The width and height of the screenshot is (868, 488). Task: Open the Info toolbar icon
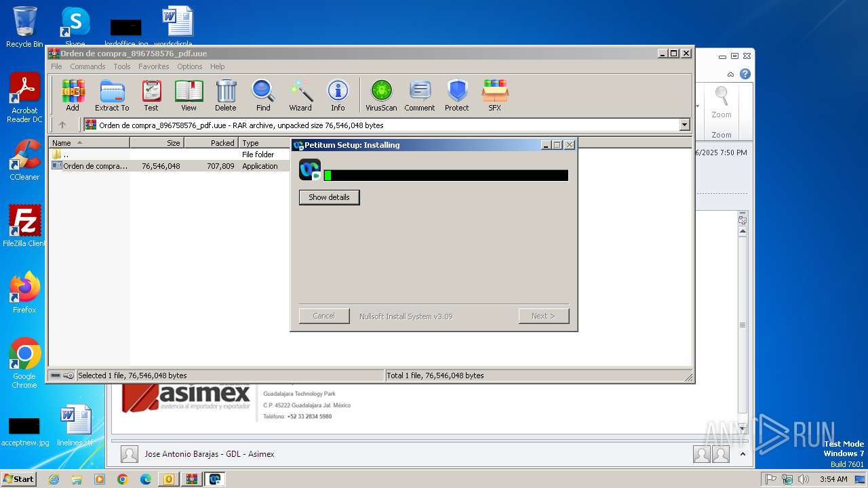338,95
